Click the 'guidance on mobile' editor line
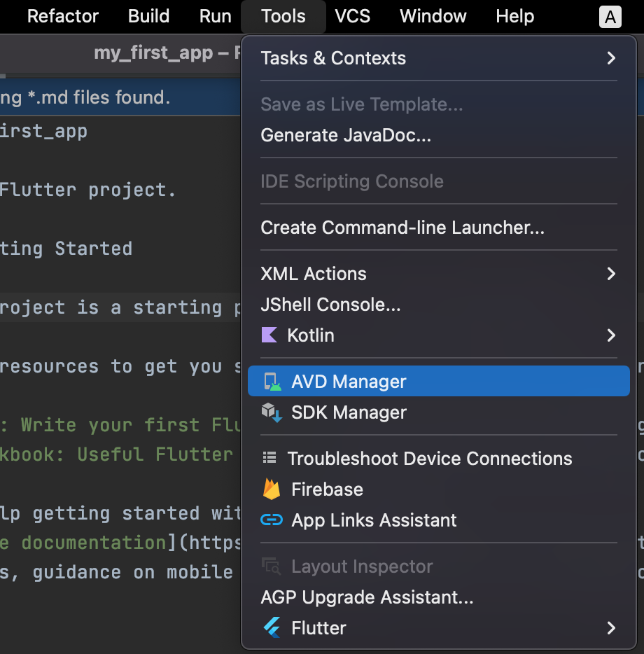This screenshot has width=644, height=654. [x=132, y=572]
